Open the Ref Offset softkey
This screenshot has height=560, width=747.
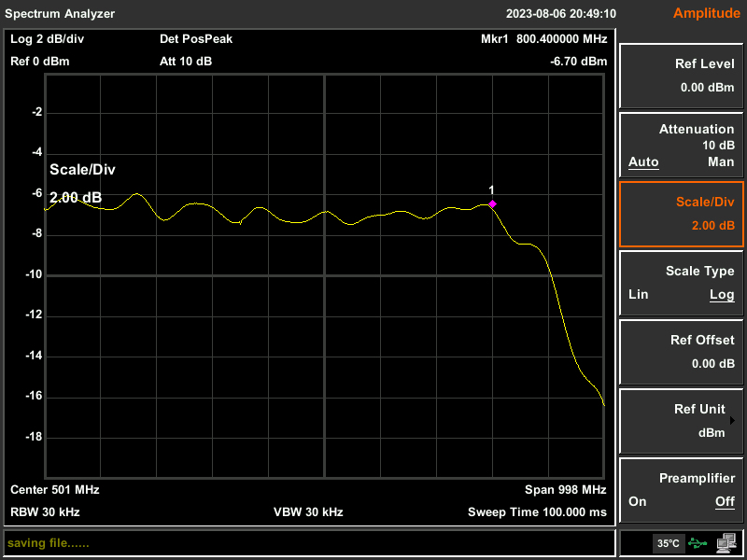[681, 352]
